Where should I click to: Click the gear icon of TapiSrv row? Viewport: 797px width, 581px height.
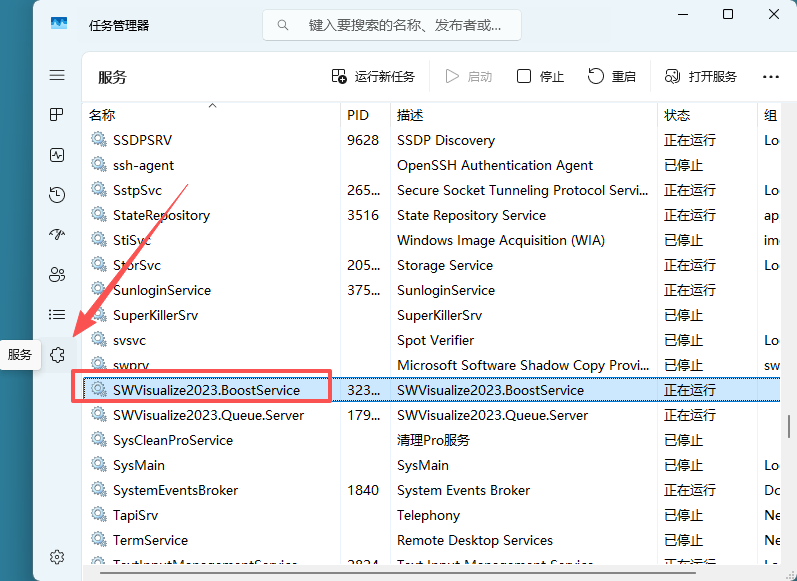tap(99, 514)
